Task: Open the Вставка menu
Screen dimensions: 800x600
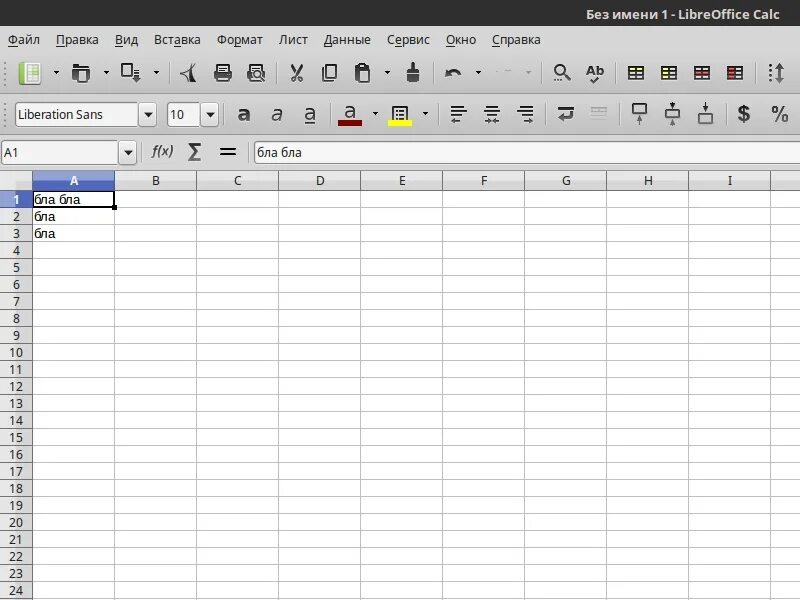Action: coord(177,40)
